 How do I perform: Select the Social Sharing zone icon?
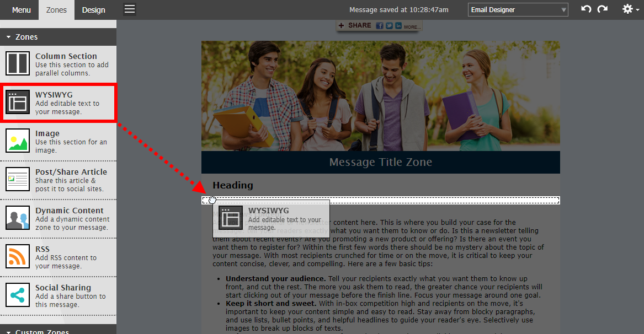18,295
